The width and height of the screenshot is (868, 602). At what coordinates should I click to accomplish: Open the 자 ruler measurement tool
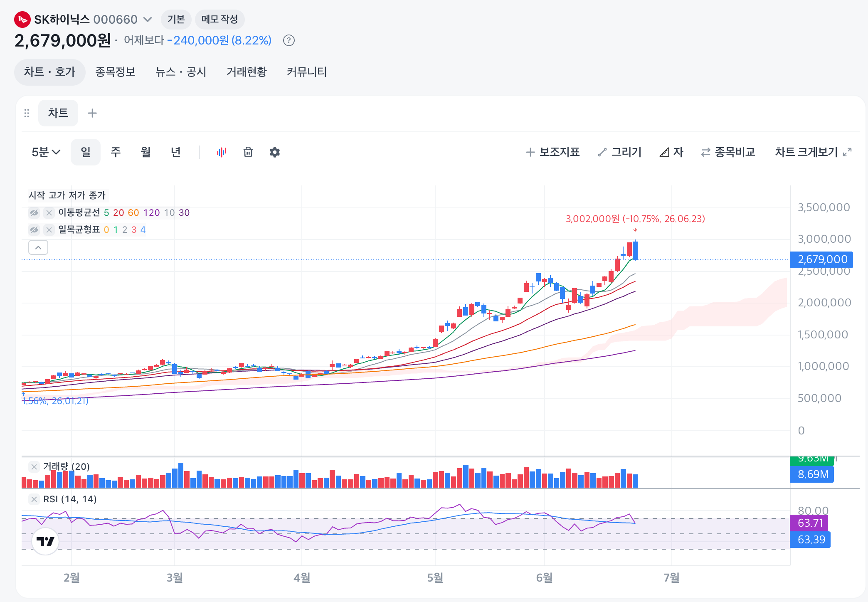click(671, 152)
